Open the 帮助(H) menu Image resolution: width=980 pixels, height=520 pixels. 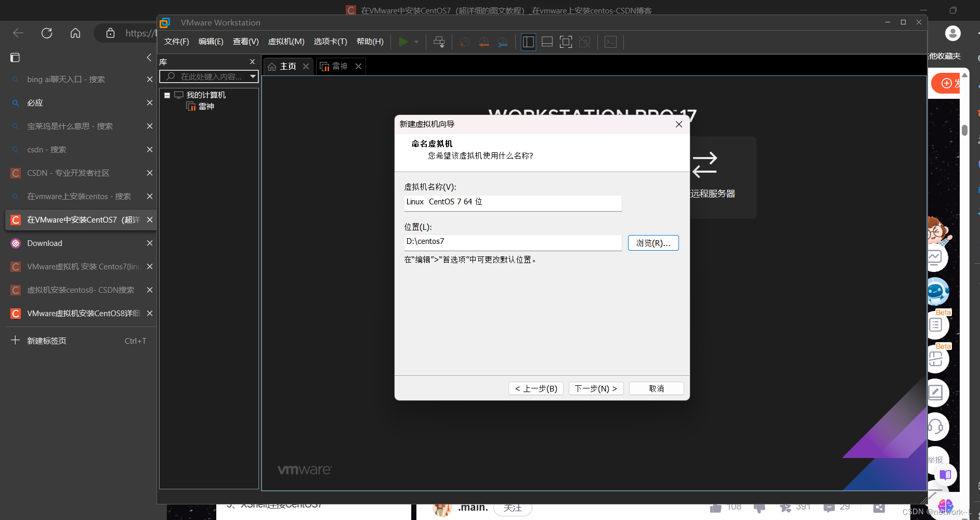[370, 42]
